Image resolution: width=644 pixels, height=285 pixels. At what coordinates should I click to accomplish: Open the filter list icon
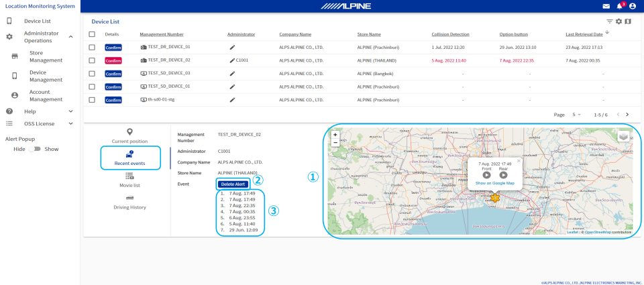610,21
